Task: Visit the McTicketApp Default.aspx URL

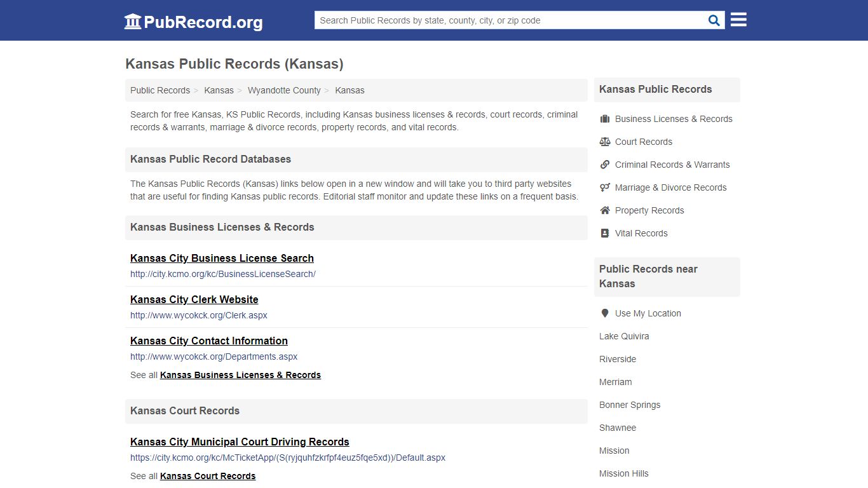Action: click(288, 457)
